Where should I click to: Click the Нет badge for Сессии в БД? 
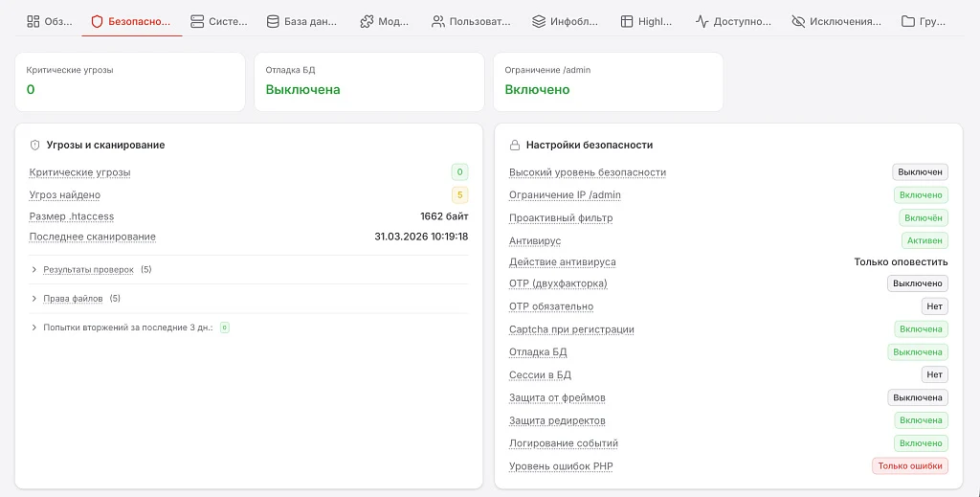coord(934,374)
